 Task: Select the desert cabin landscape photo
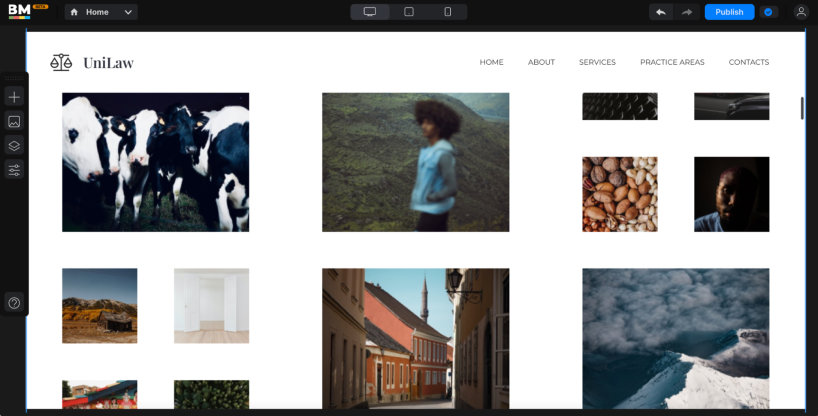tap(100, 306)
